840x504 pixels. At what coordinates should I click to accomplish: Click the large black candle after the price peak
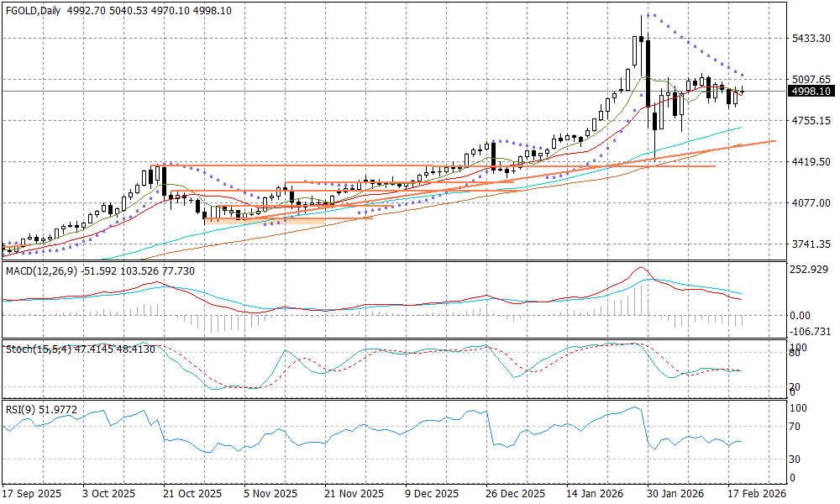click(654, 85)
